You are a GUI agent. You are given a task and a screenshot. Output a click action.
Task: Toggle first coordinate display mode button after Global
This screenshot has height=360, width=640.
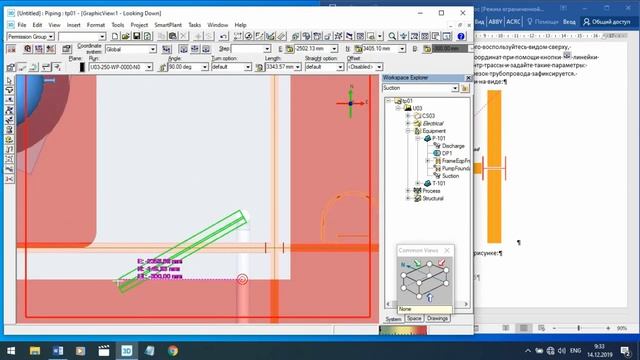[x=167, y=49]
